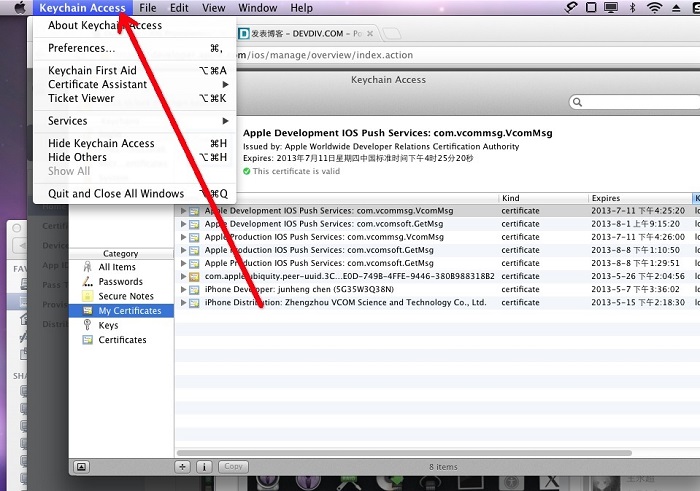Sort the list by the Expires column
The image size is (700, 491).
point(639,198)
